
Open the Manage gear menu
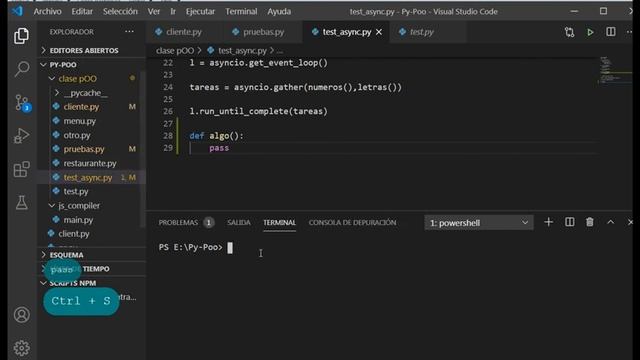point(21,348)
